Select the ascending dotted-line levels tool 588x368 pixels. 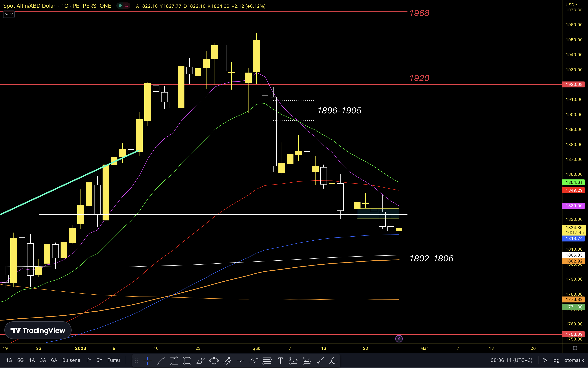307,360
